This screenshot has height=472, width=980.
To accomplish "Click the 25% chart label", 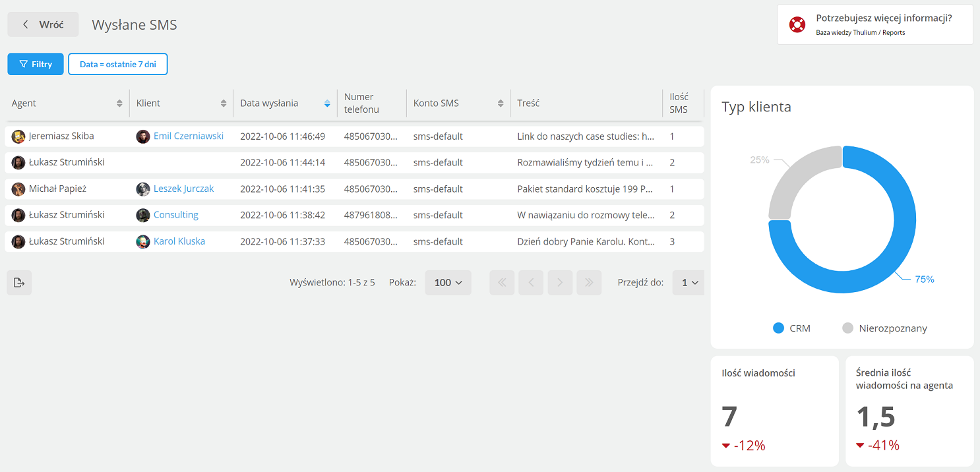I will pos(760,160).
